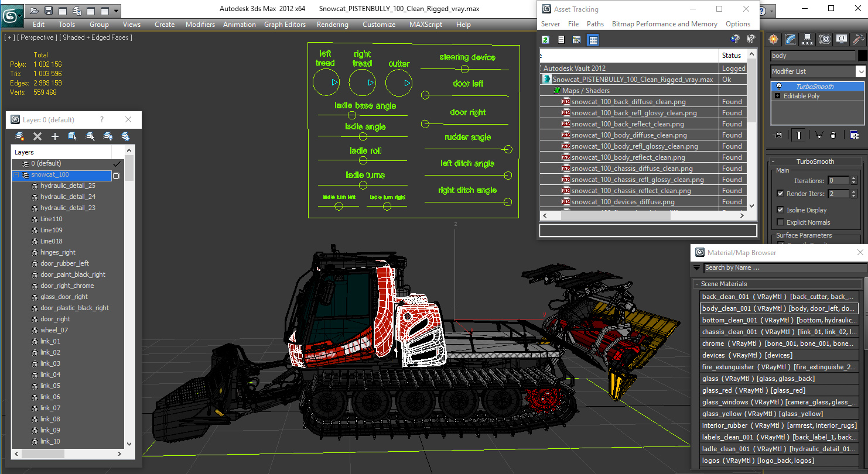Open the help dropdown arrow in title bar
Image resolution: width=868 pixels, height=474 pixels.
tap(772, 11)
